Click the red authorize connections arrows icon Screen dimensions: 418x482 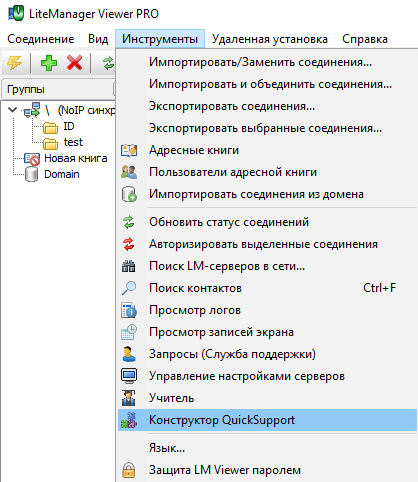[x=129, y=244]
